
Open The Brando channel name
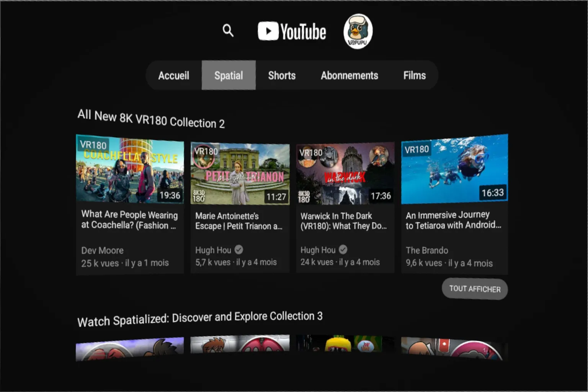(x=427, y=250)
